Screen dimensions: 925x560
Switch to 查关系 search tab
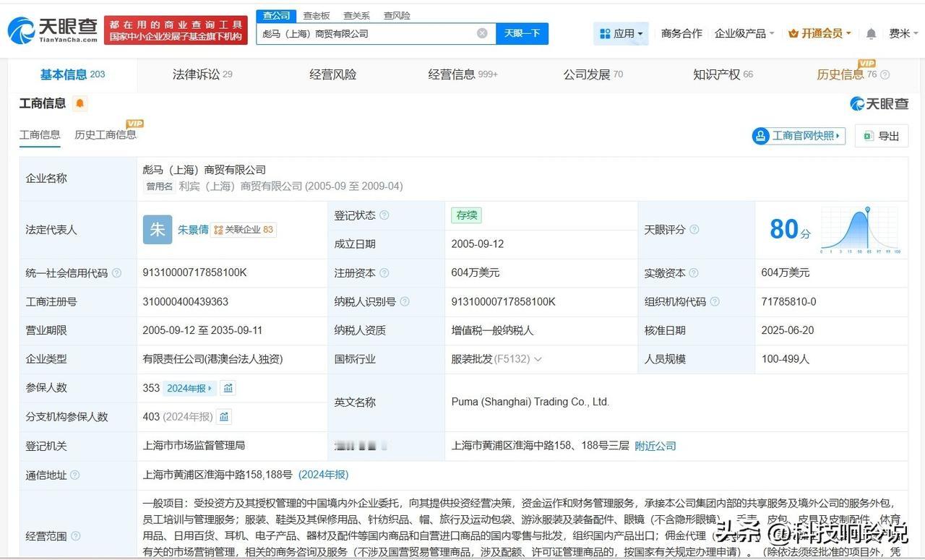[x=357, y=16]
